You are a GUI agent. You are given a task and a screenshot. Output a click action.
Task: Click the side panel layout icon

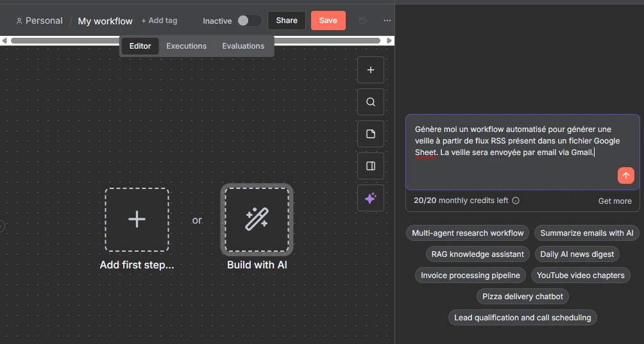pos(370,166)
